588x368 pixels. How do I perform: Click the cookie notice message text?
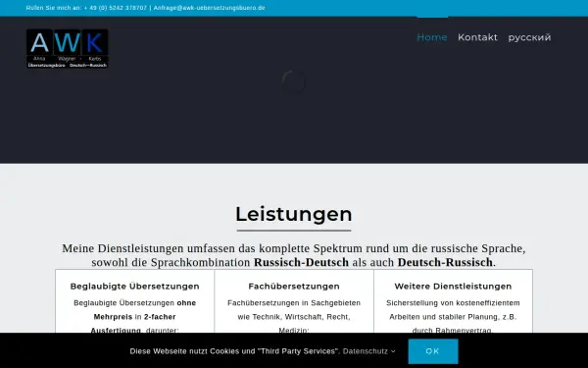tap(235, 351)
